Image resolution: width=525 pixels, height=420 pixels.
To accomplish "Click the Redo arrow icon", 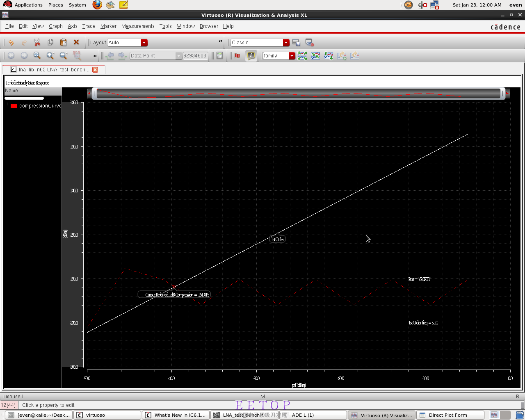I will click(24, 43).
